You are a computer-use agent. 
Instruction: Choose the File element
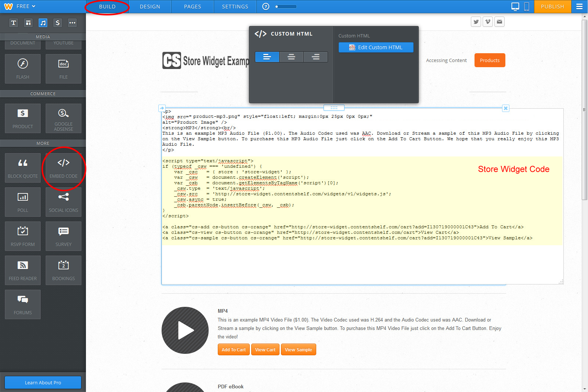pyautogui.click(x=64, y=69)
